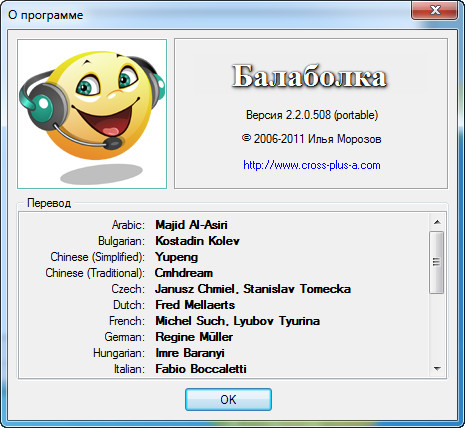This screenshot has height=428, width=465.
Task: Close the О программе dialog
Action: pyautogui.click(x=434, y=10)
